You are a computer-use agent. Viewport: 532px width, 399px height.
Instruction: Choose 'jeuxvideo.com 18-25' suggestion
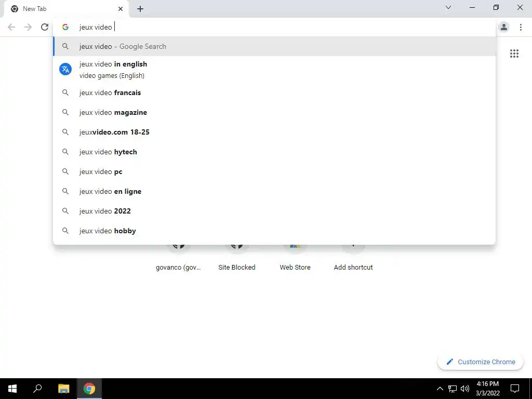[274, 132]
